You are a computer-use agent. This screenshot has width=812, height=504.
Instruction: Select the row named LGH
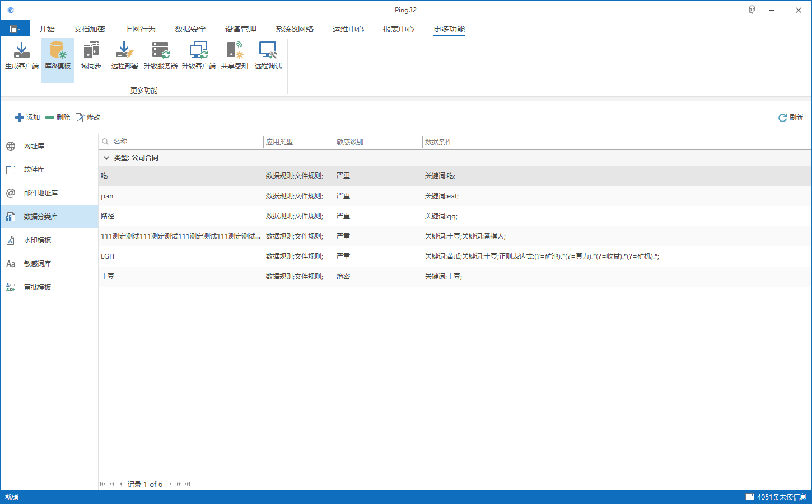455,256
